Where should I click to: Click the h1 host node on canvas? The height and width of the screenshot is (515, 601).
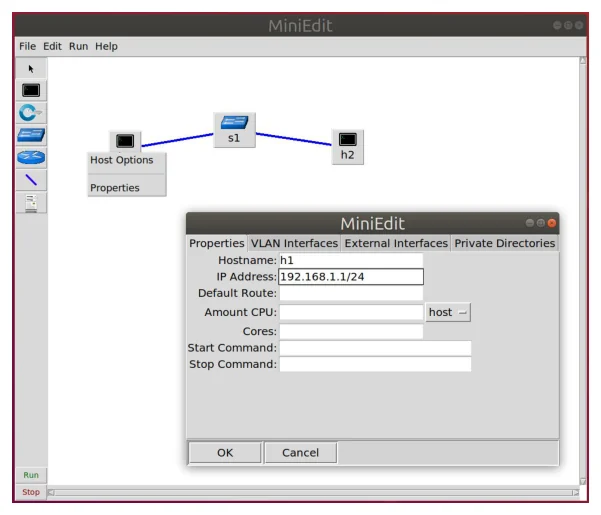[x=125, y=141]
